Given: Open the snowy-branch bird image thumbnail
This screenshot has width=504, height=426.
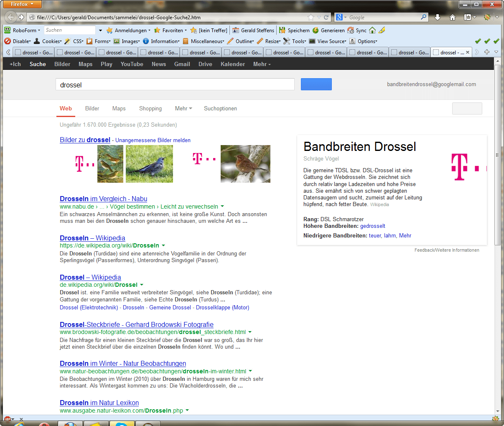Looking at the screenshot, I should [x=245, y=164].
